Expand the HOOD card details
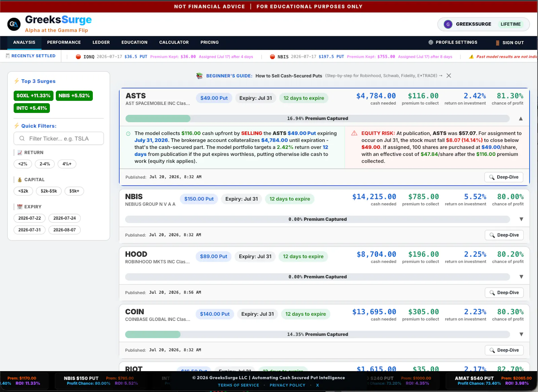Screen dimensions: 538x392 coord(521,277)
